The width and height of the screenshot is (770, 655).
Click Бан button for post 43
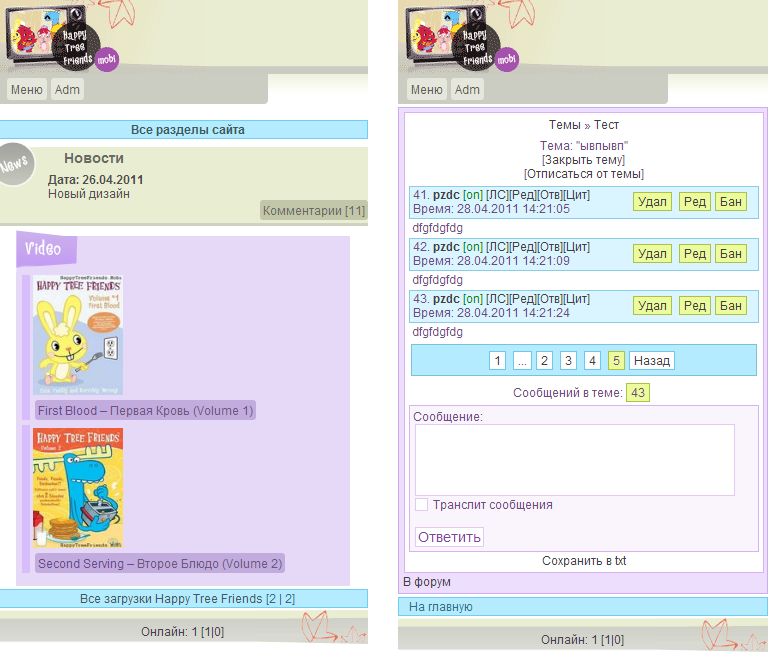coord(731,306)
